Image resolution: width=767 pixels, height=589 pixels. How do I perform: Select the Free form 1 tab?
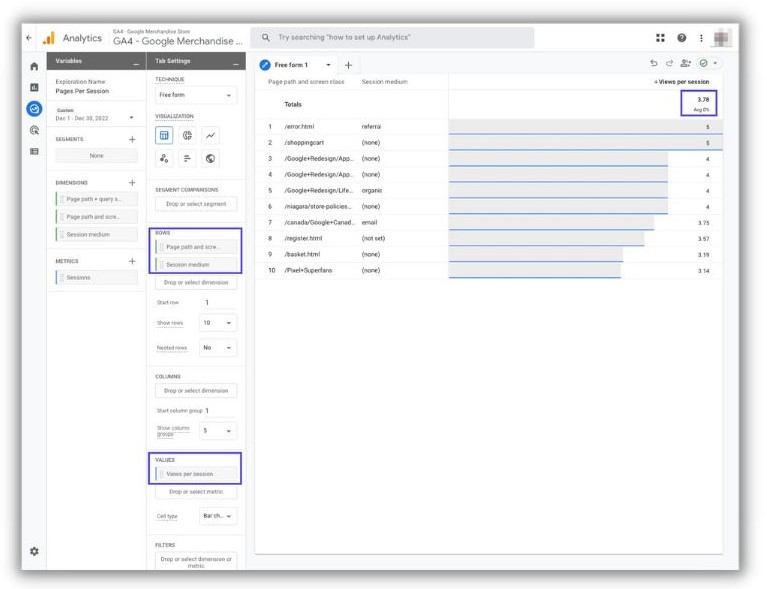[x=291, y=65]
